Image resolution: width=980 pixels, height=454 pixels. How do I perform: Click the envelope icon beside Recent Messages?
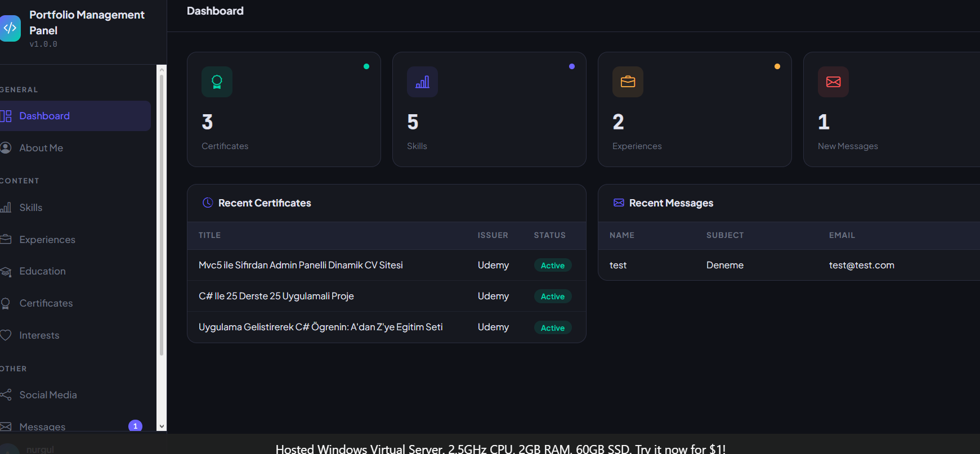pyautogui.click(x=619, y=203)
